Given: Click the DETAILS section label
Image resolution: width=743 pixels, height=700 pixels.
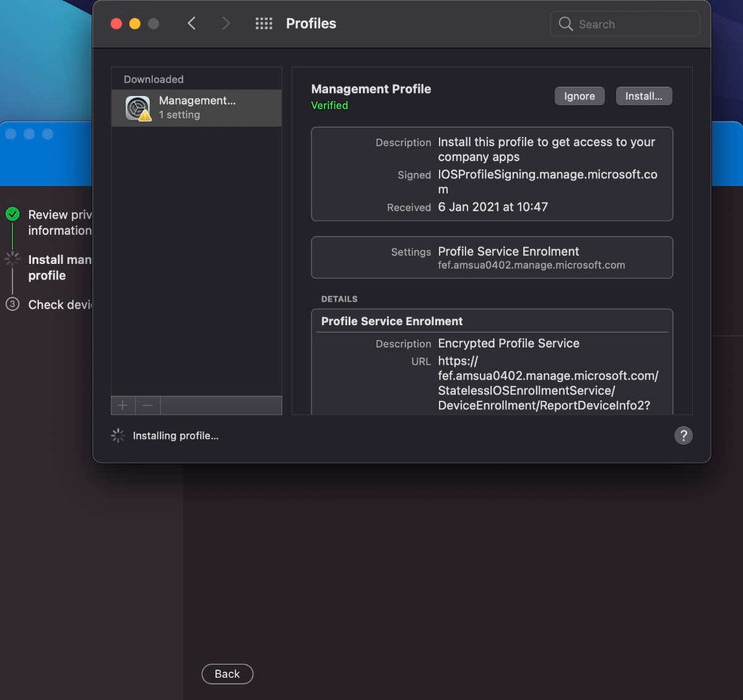Looking at the screenshot, I should point(339,299).
